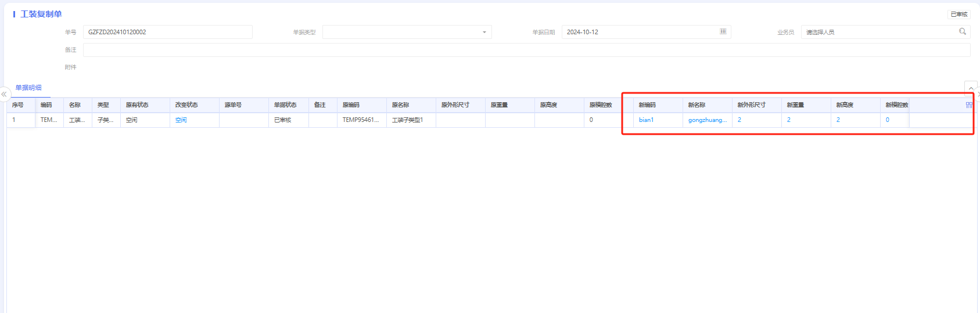Click the 序号 column header
This screenshot has width=980, height=313.
tap(18, 105)
